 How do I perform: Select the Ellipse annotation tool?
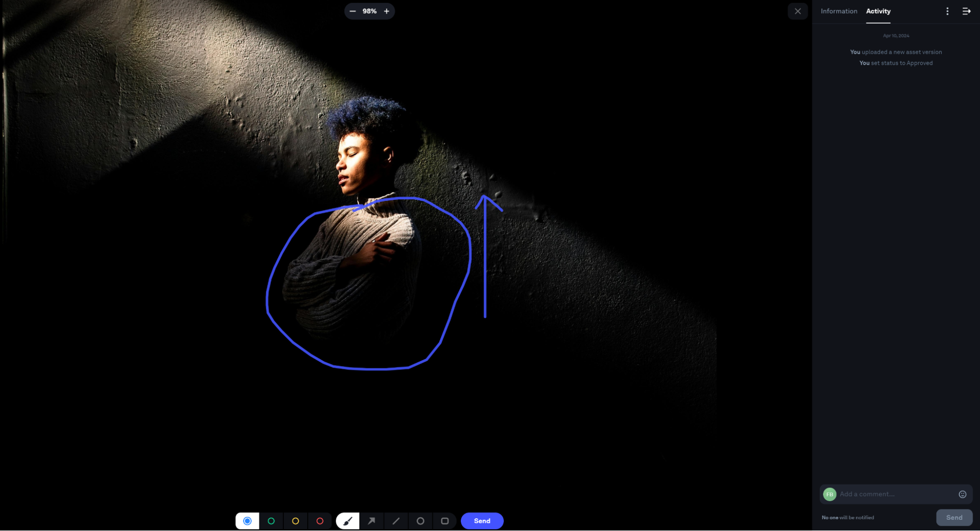(x=421, y=521)
